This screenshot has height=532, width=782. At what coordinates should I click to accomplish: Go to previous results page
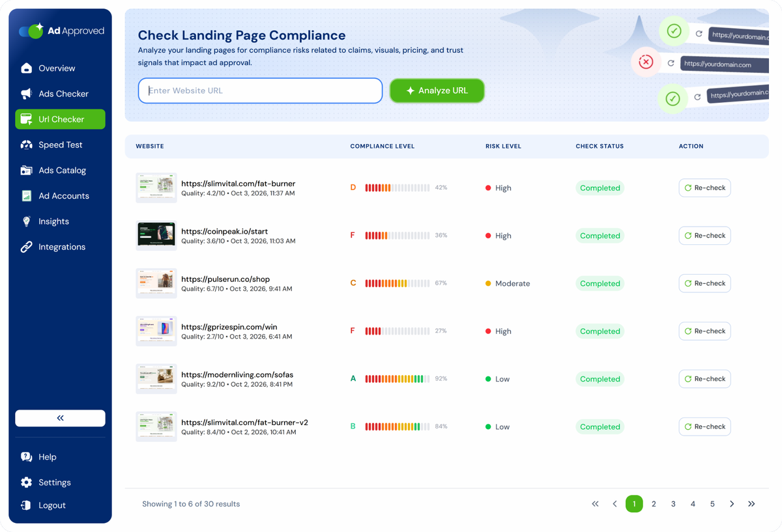coord(615,504)
